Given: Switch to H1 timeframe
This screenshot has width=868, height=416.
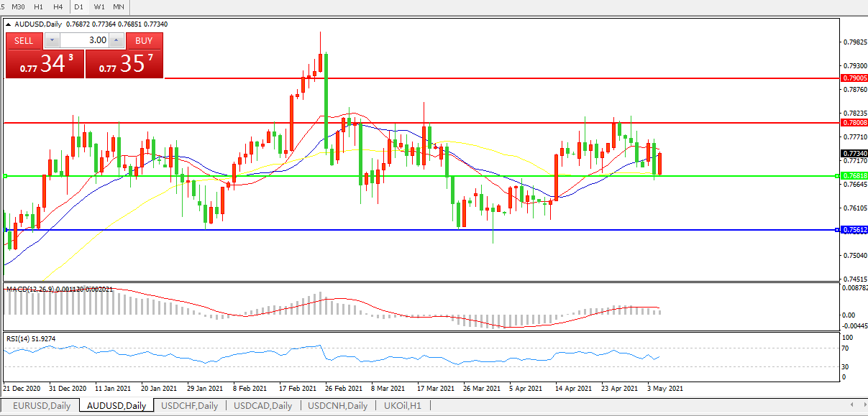Looking at the screenshot, I should pos(39,6).
